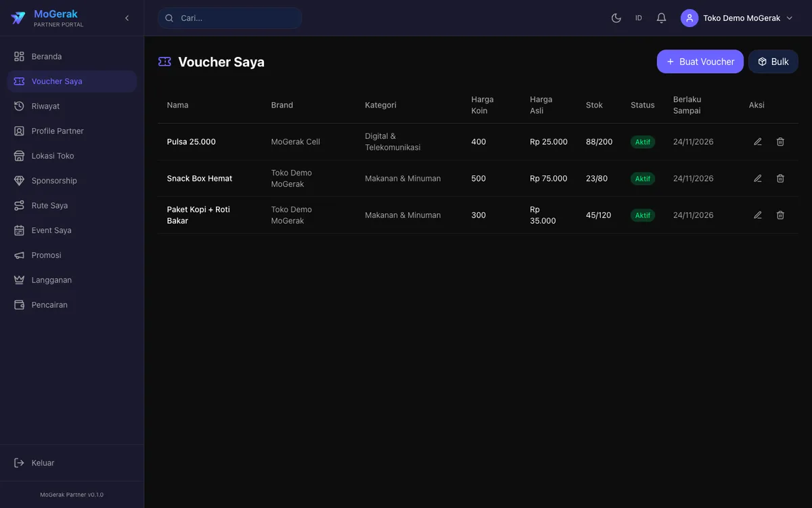Edit the Paket Kopi + Roti Bakar voucher
This screenshot has height=508, width=812.
758,215
